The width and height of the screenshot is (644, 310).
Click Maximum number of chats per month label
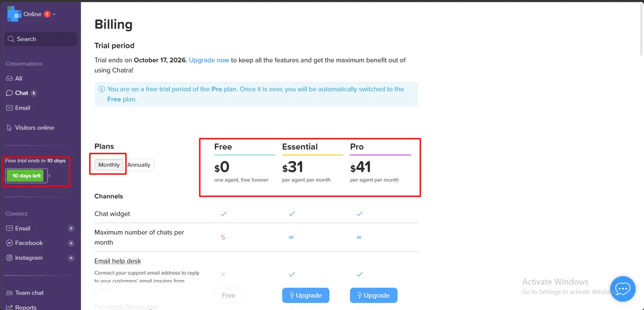139,237
